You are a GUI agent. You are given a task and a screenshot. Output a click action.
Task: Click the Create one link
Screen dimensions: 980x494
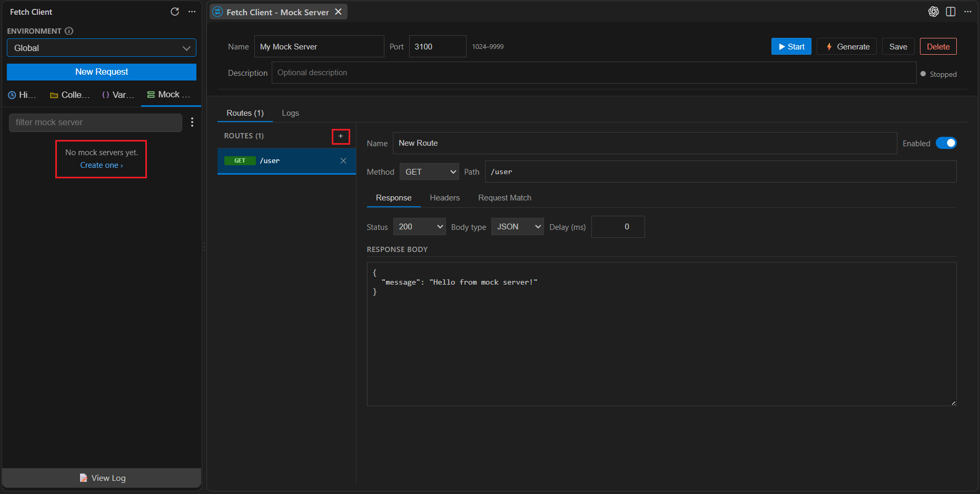101,165
